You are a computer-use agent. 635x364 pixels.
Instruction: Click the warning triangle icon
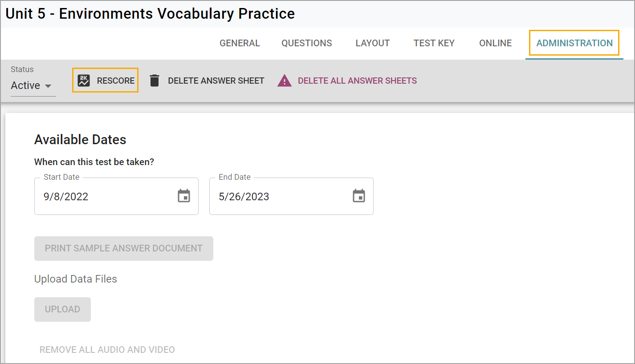click(x=285, y=81)
